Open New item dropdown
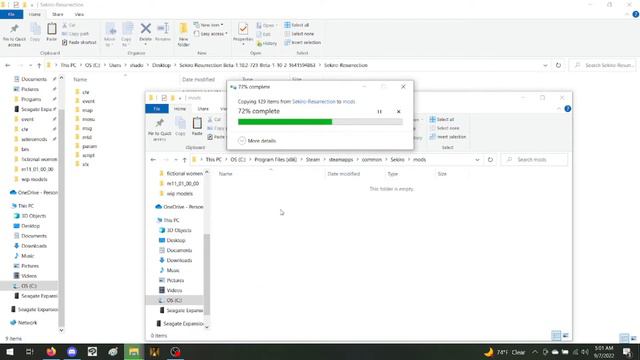 click(209, 25)
